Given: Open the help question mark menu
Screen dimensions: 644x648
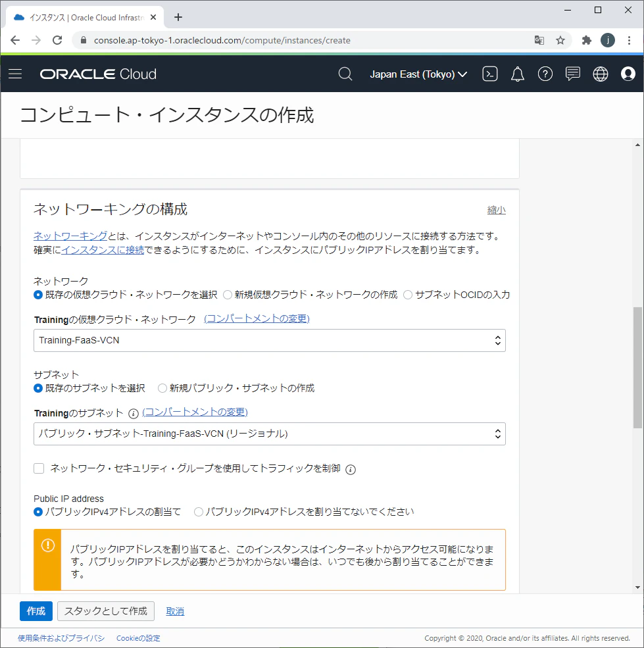Looking at the screenshot, I should point(545,74).
